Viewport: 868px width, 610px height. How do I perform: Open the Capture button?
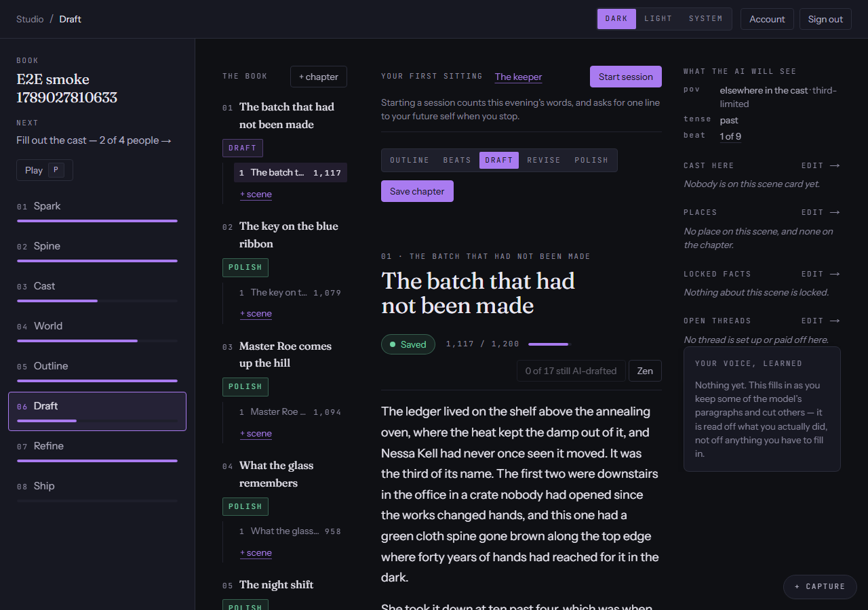click(x=820, y=586)
